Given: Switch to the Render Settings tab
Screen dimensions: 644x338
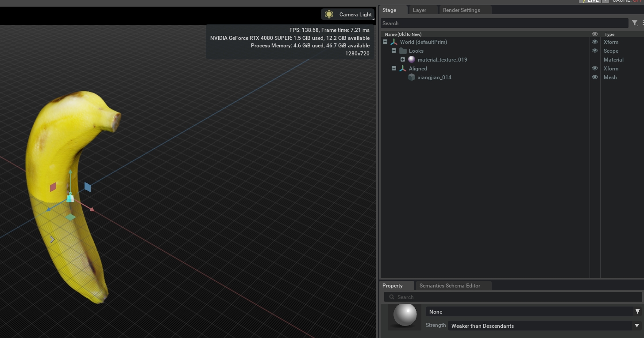Looking at the screenshot, I should (x=461, y=10).
